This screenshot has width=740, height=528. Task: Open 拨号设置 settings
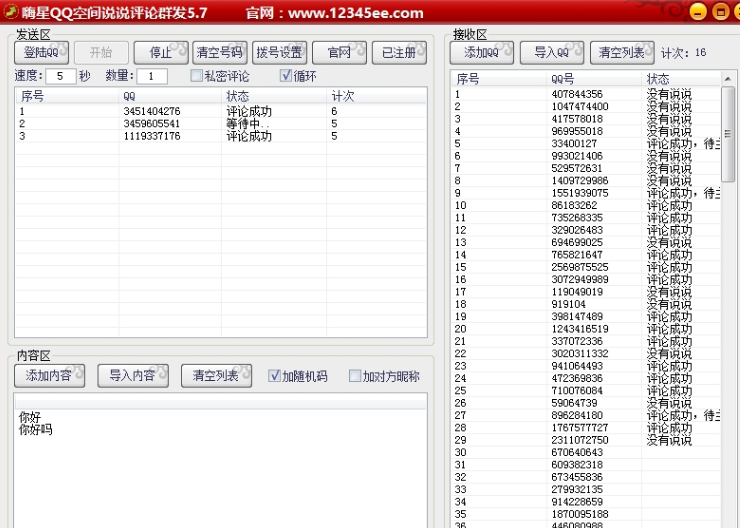click(279, 52)
